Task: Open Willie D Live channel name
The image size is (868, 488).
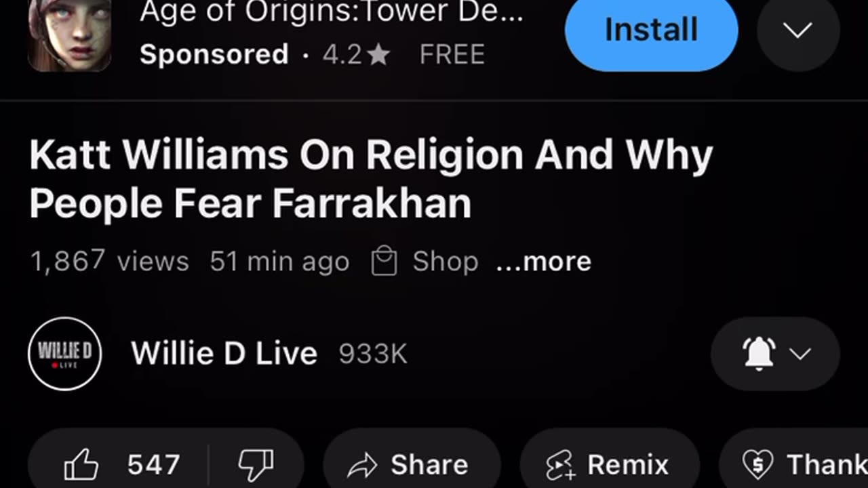Action: click(x=224, y=353)
